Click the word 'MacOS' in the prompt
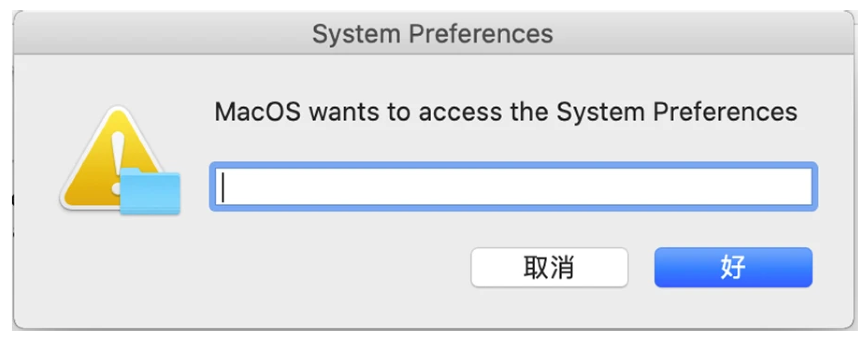The image size is (868, 341). pyautogui.click(x=257, y=111)
